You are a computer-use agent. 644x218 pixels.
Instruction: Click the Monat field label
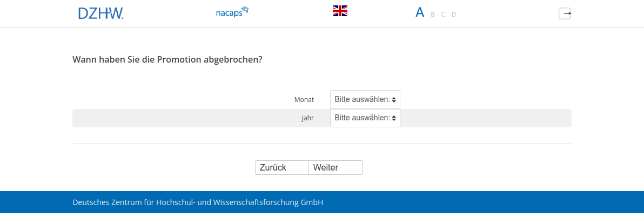304,100
